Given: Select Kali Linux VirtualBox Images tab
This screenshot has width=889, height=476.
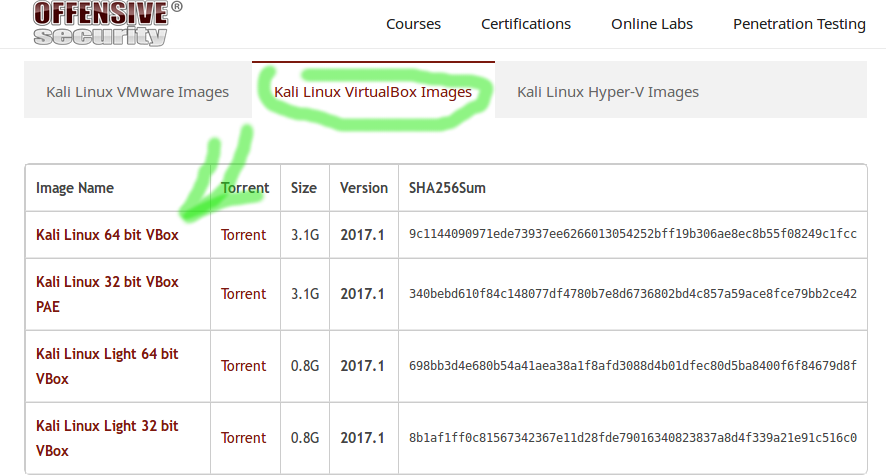Looking at the screenshot, I should coord(373,91).
